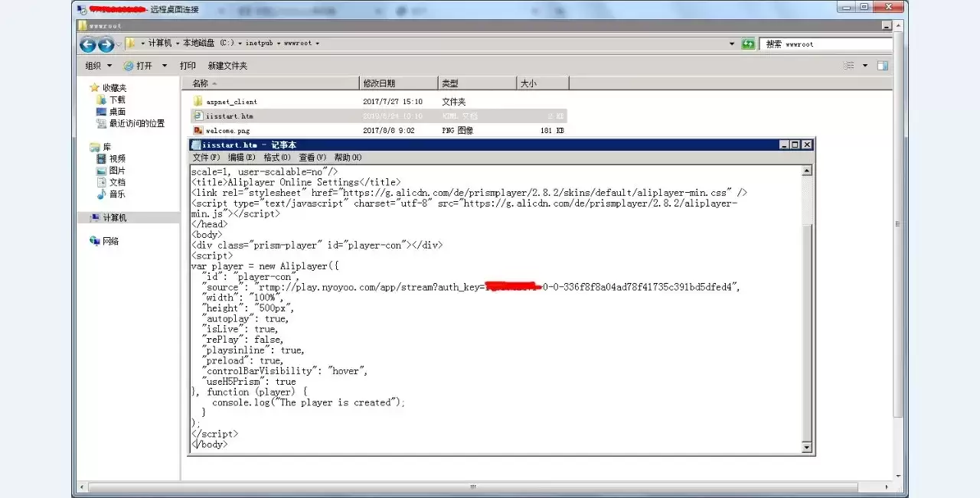
Task: Click 打印 in the Explorer toolbar
Action: pos(188,66)
